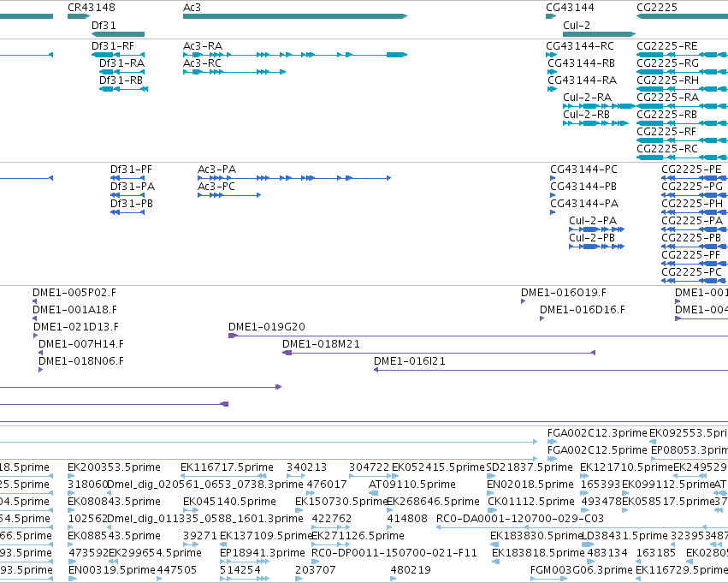Select the Cul-2 gene bar
This screenshot has width=728, height=583.
point(599,34)
